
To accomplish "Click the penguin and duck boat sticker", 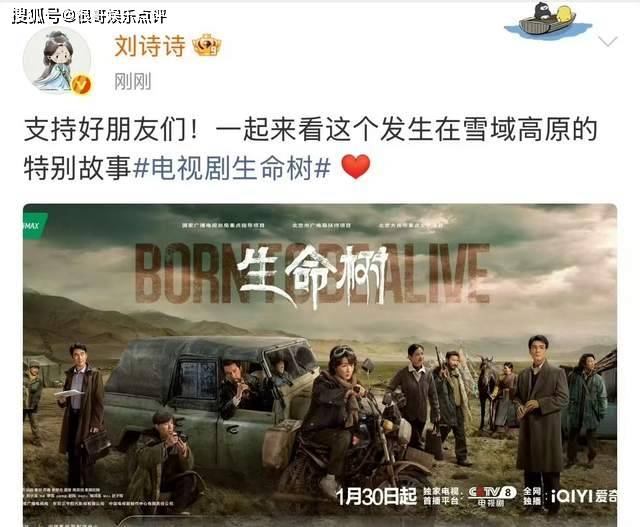I will point(548,20).
